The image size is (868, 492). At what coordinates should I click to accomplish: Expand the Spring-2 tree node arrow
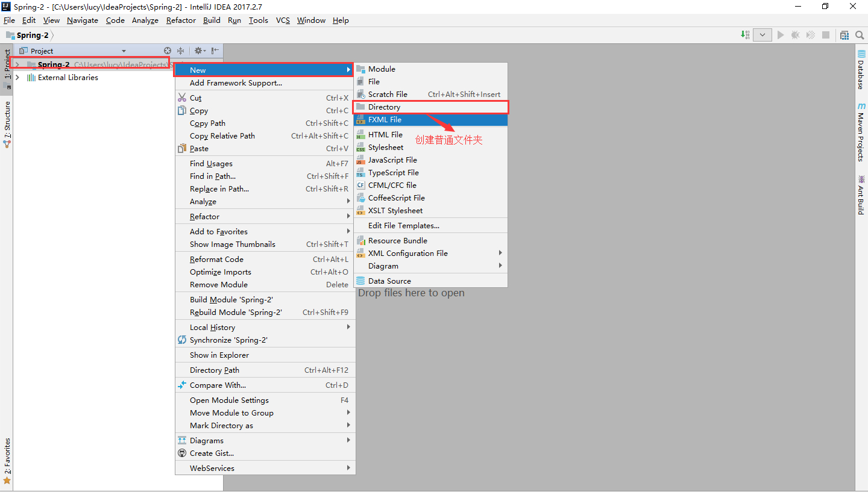tap(17, 64)
